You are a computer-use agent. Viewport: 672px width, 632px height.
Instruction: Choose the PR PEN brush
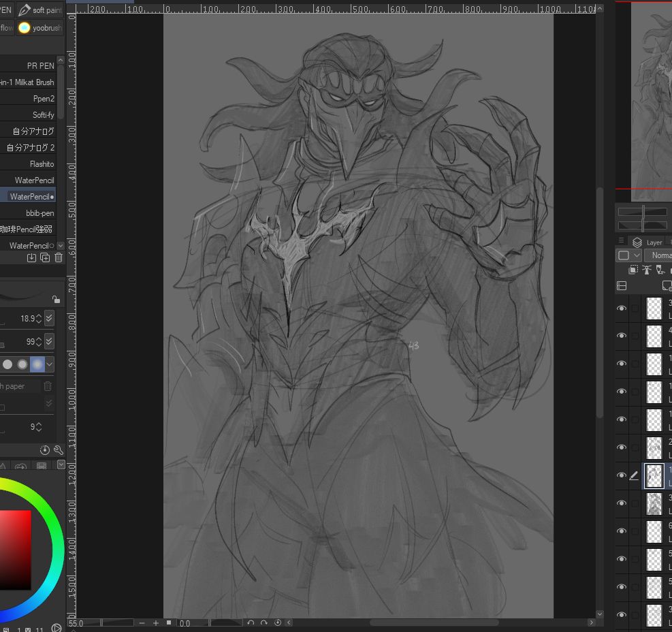pos(28,65)
